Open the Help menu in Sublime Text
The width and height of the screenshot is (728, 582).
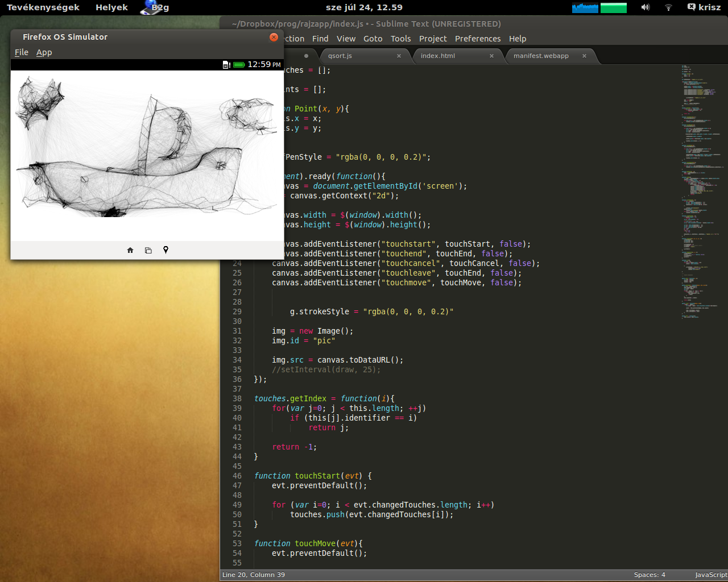click(x=518, y=39)
